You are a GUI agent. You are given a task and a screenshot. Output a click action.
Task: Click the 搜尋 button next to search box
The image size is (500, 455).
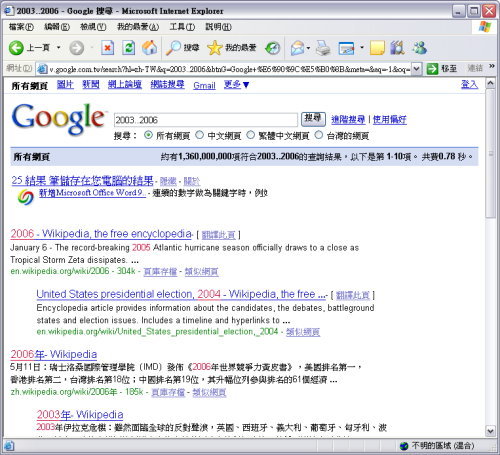click(313, 119)
